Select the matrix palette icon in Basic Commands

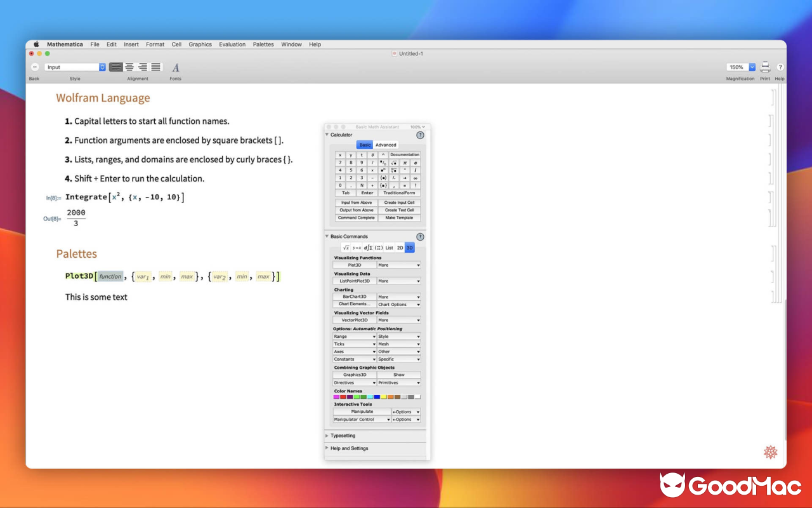coord(379,248)
